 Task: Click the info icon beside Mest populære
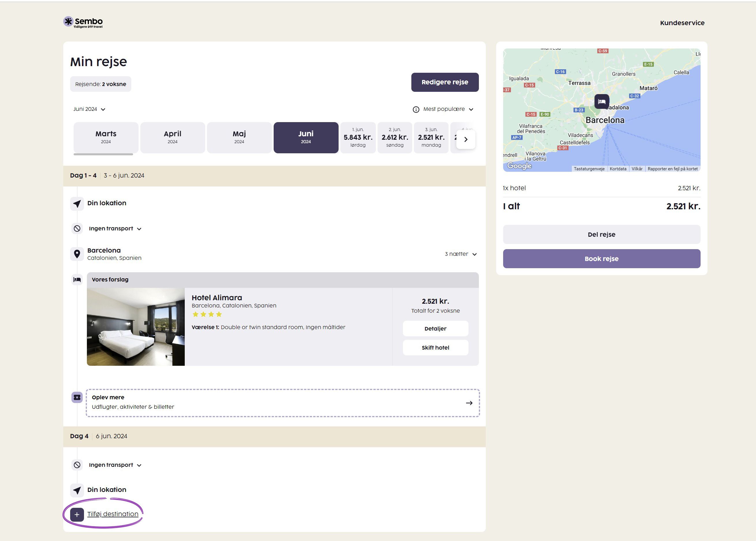[x=416, y=110]
